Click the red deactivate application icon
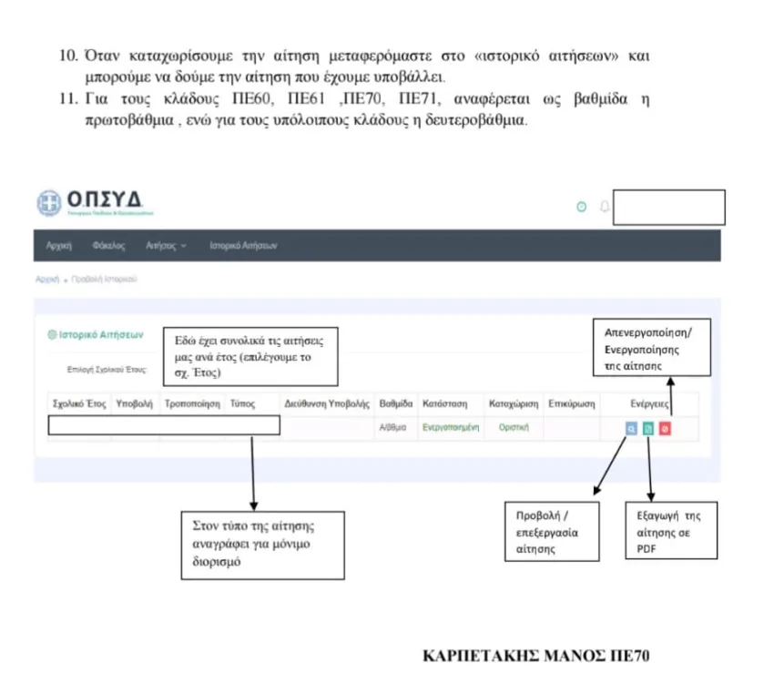The width and height of the screenshot is (784, 683). (666, 429)
